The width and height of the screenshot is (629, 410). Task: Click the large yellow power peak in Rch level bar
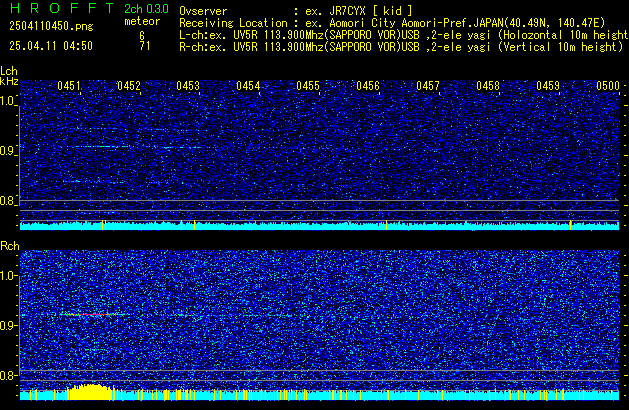(90, 392)
